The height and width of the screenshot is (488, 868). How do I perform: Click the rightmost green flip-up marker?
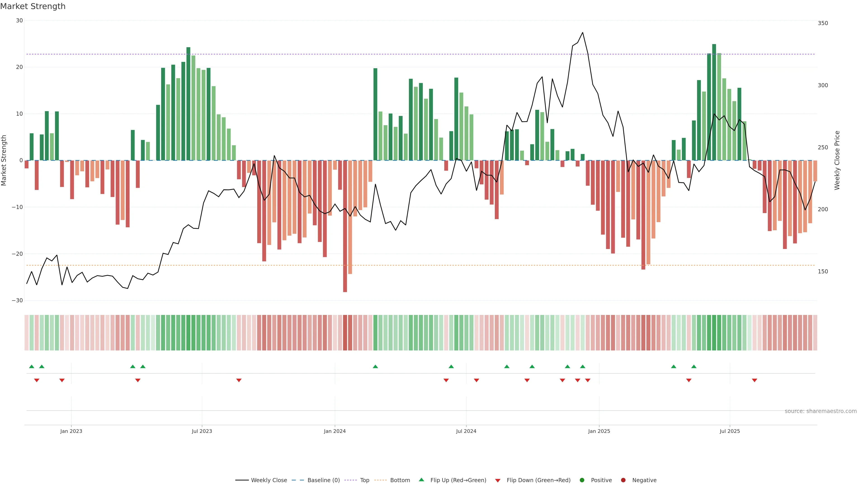tap(694, 366)
